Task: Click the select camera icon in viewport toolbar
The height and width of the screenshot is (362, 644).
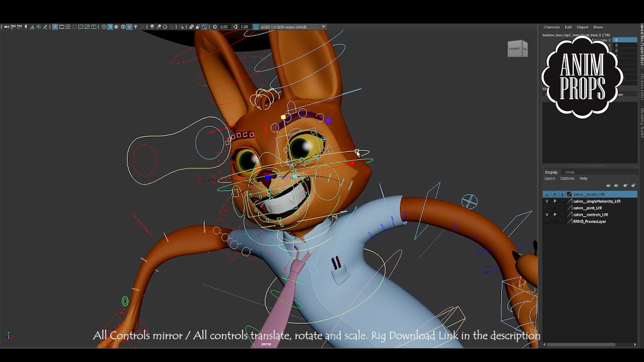Action: 4,27
